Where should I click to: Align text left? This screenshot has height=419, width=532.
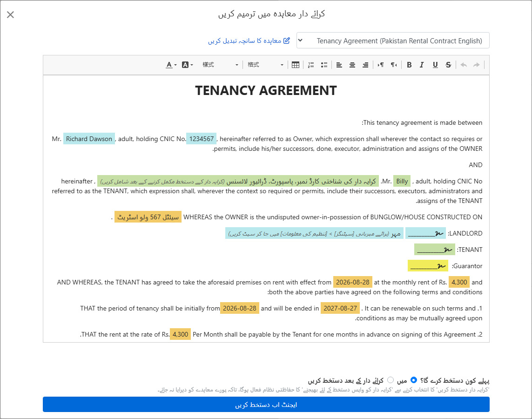tap(339, 65)
